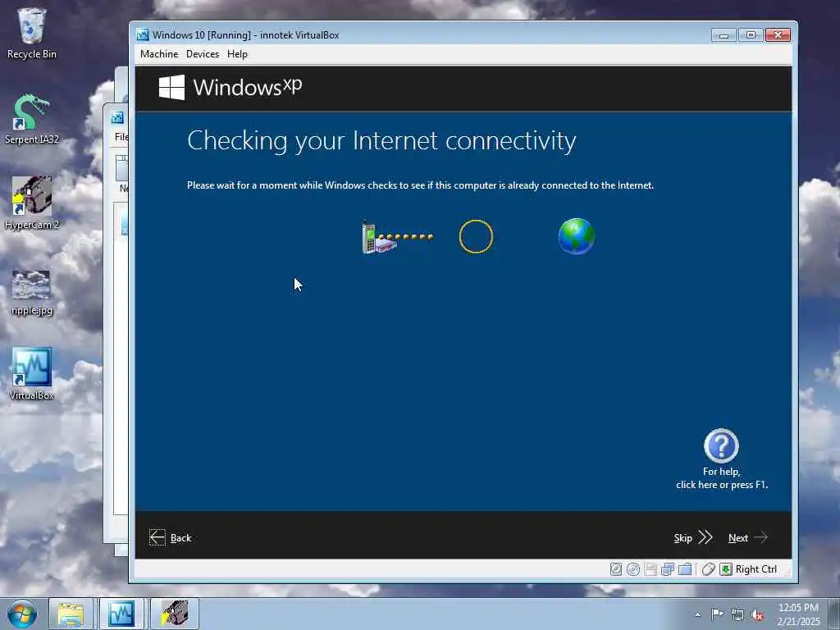Go Back in the setup wizard
Screen dimensions: 840x630
click(x=171, y=538)
